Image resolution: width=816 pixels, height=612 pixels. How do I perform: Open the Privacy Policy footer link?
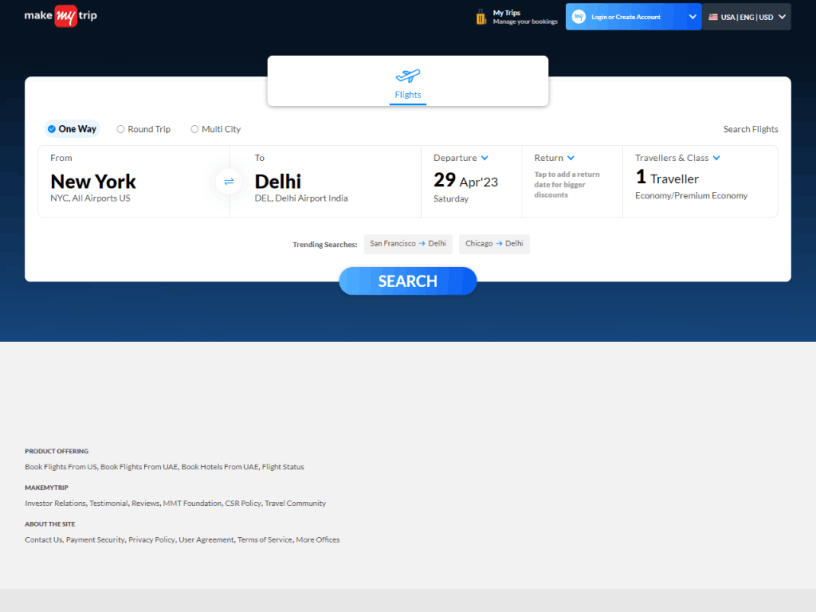coord(151,540)
